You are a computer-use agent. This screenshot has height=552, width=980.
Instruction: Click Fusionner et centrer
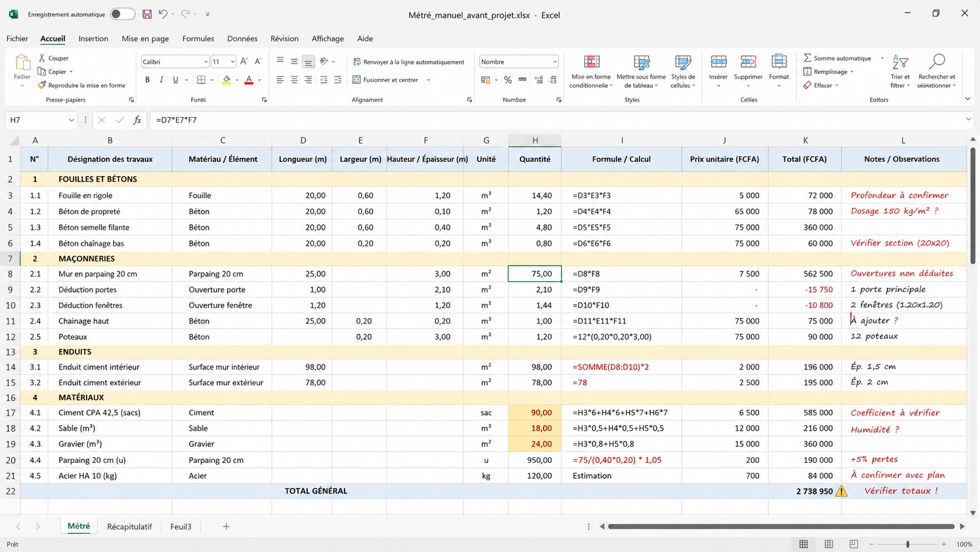click(x=386, y=80)
